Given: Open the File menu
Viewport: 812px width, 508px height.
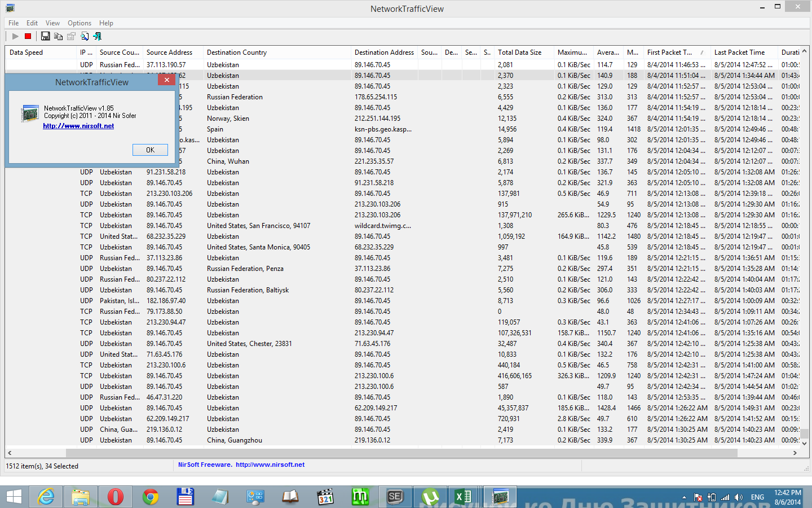Looking at the screenshot, I should click(x=14, y=23).
